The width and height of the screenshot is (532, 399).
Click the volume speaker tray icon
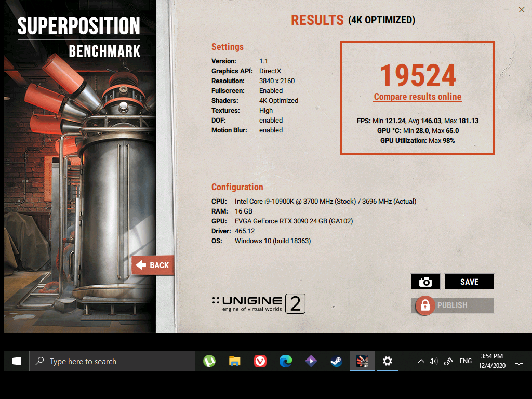433,362
